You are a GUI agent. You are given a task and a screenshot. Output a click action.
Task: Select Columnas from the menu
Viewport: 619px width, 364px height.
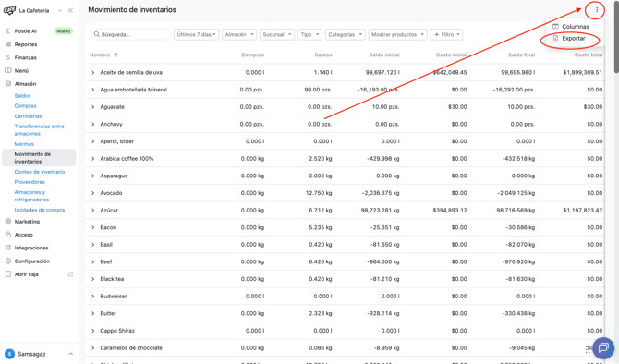click(576, 27)
